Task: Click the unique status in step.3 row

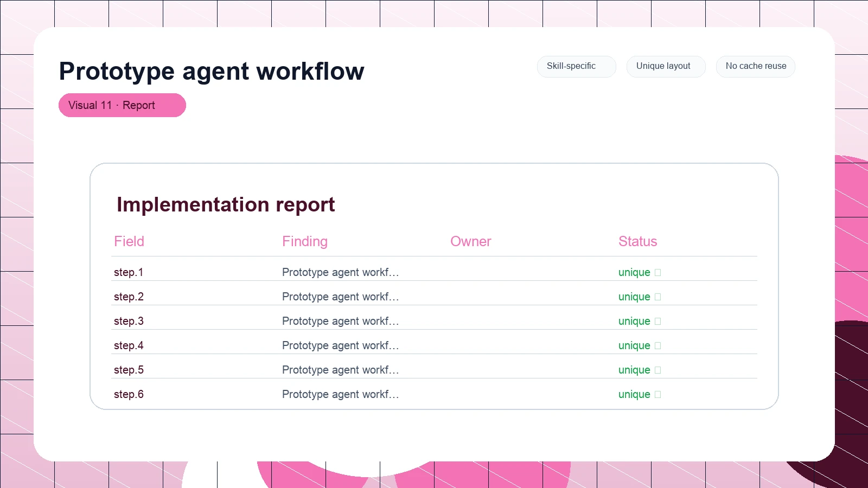Action: pos(634,321)
